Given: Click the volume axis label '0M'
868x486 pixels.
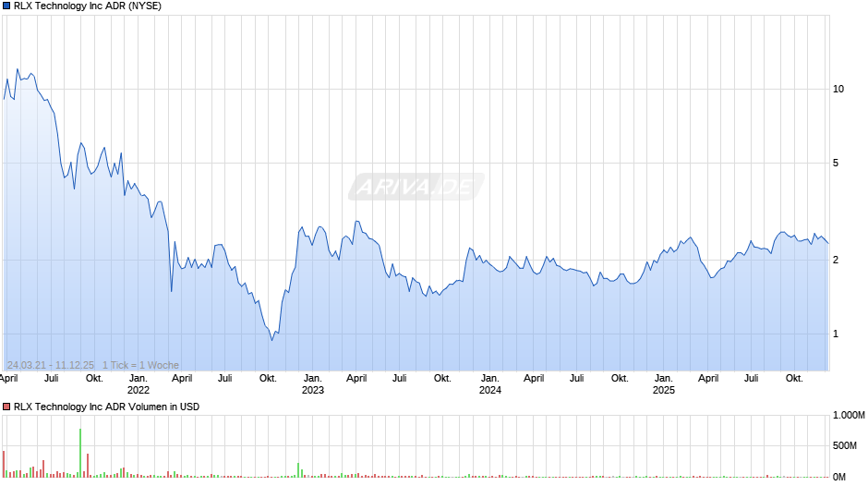Looking at the screenshot, I should click(839, 477).
